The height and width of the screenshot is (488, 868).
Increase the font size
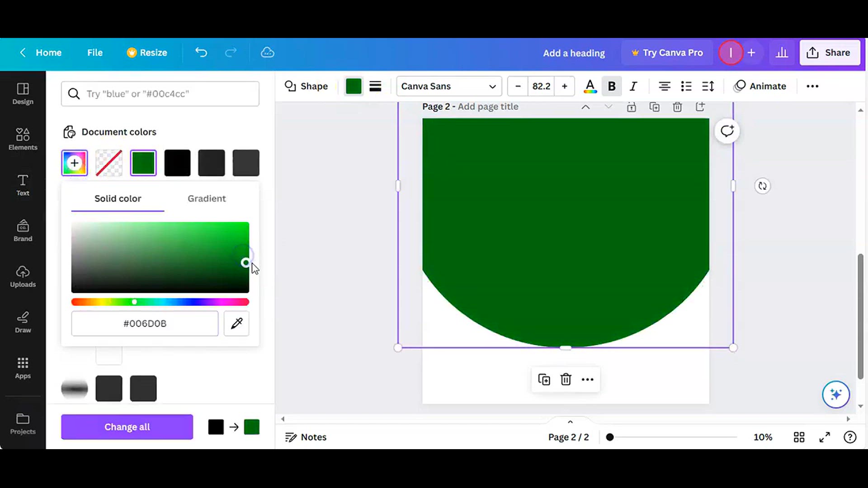[565, 86]
